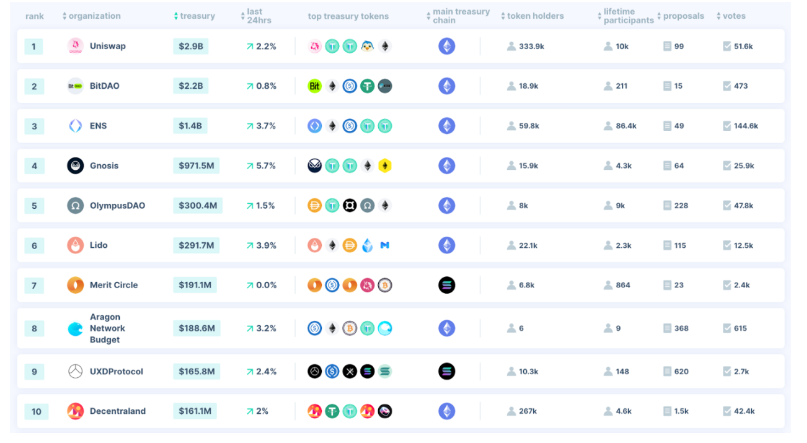Click Ethereum chain icon in Uniswap row
Screen dimensions: 807x443
click(447, 46)
